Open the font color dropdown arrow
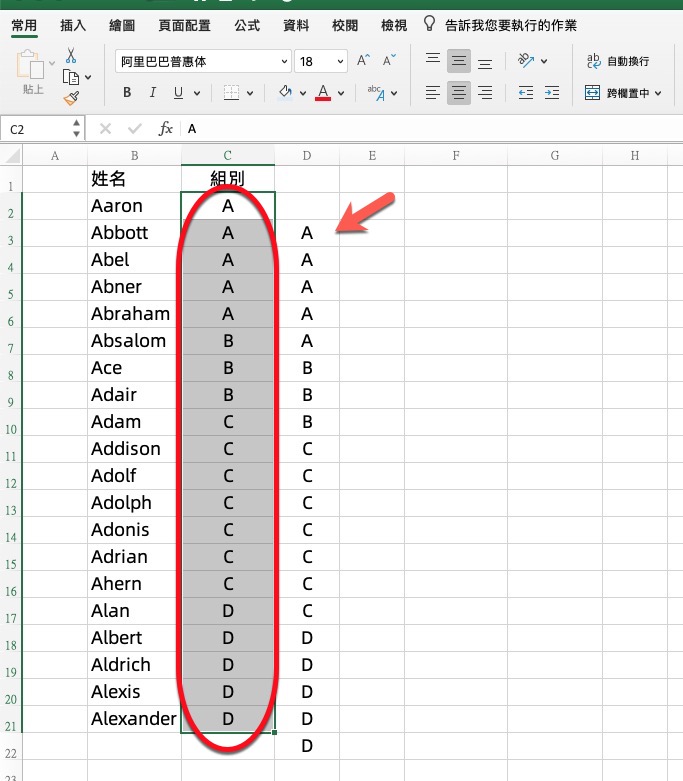The image size is (683, 781). (341, 93)
